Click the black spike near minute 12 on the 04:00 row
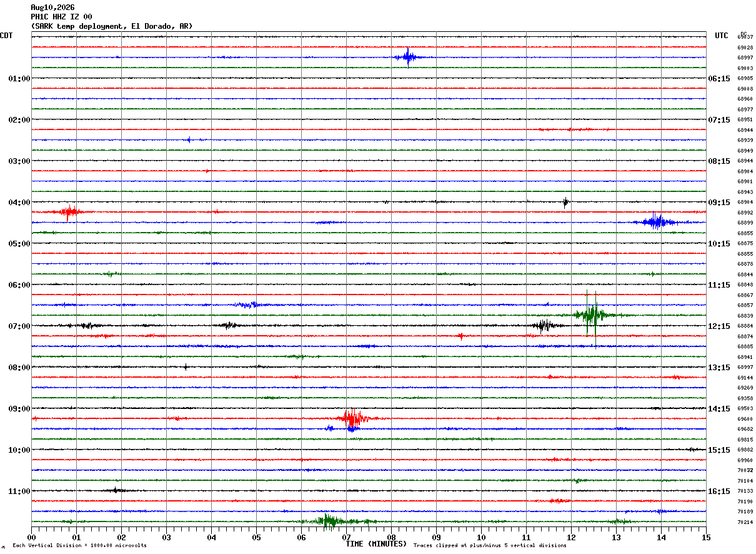 565,202
